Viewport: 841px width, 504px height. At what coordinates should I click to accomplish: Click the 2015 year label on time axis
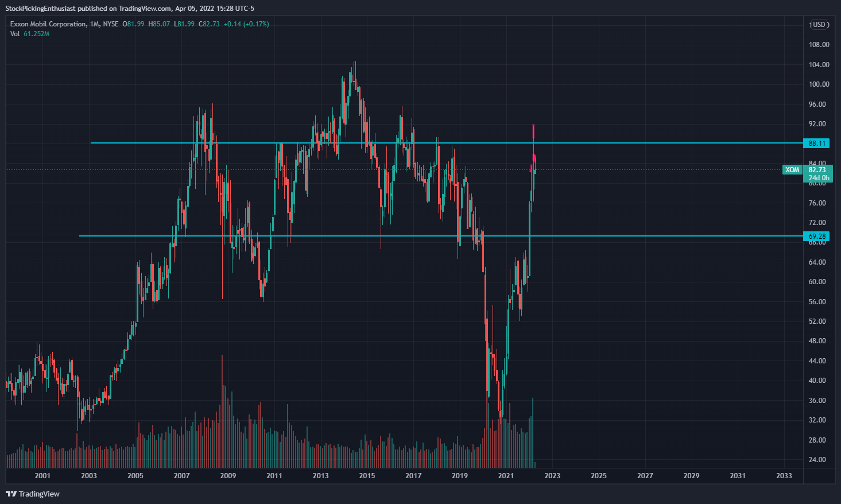(367, 476)
